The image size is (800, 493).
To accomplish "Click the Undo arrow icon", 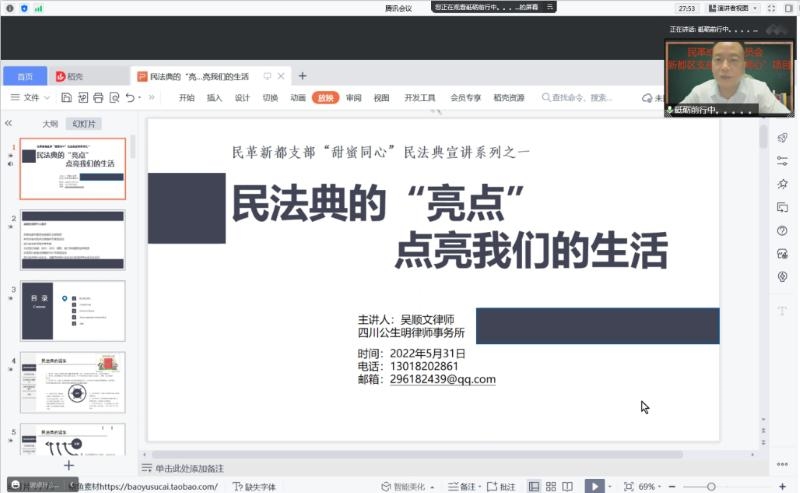I will pos(130,98).
